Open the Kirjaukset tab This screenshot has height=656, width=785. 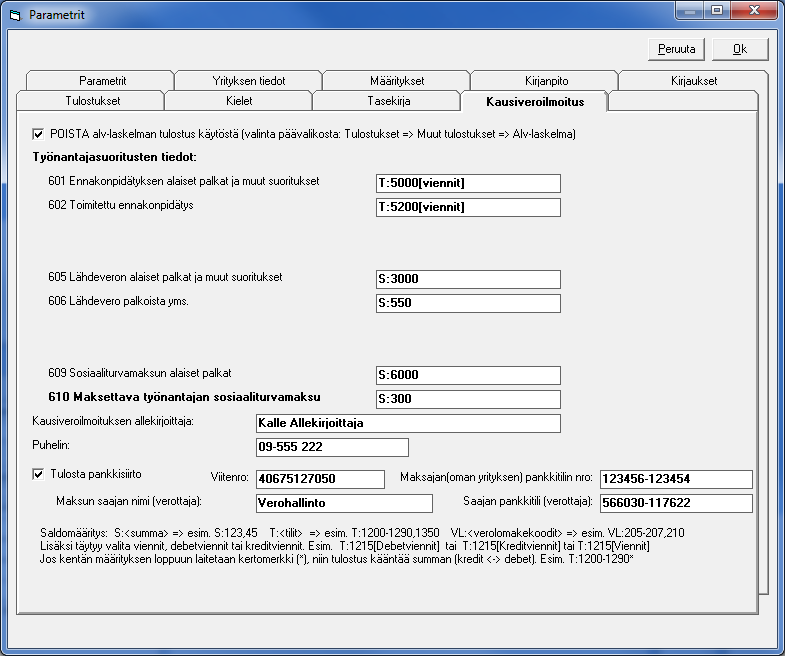[693, 81]
